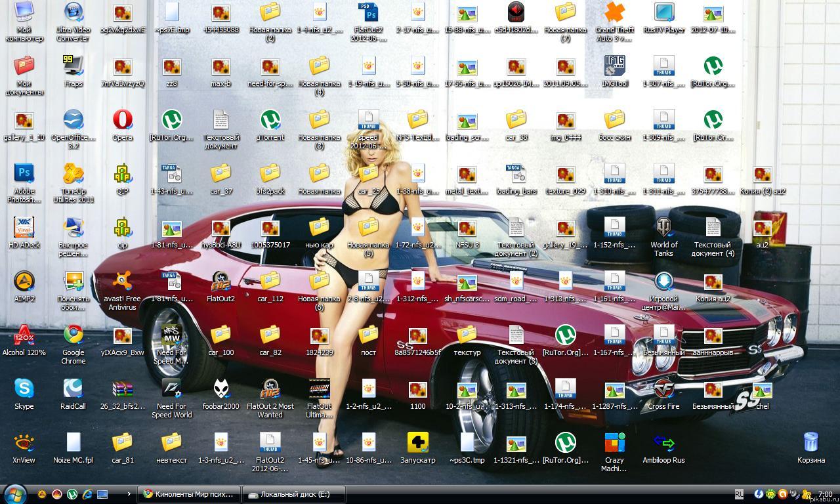Image resolution: width=840 pixels, height=504 pixels.
Task: Launch the XnView image viewer
Action: pos(24,448)
